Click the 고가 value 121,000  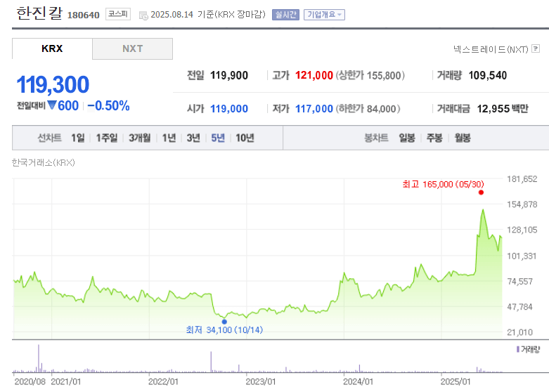[x=314, y=75]
